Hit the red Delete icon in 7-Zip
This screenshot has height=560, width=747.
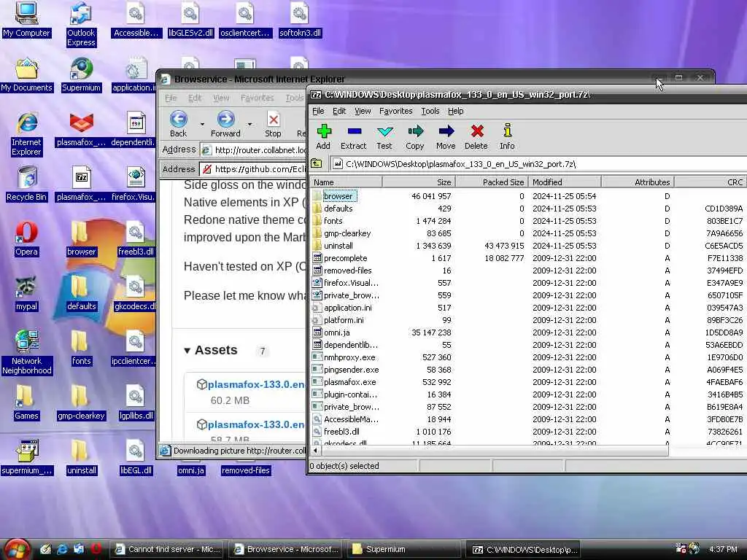coord(476,136)
